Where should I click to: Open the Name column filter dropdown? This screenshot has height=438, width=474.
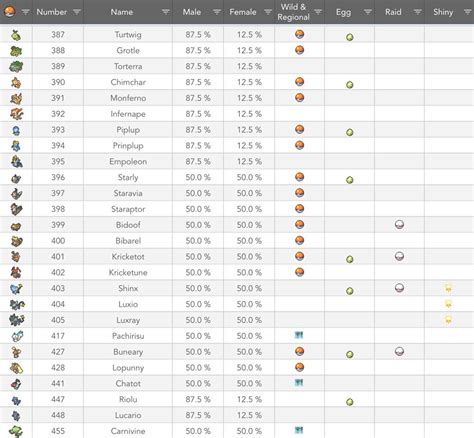166,12
